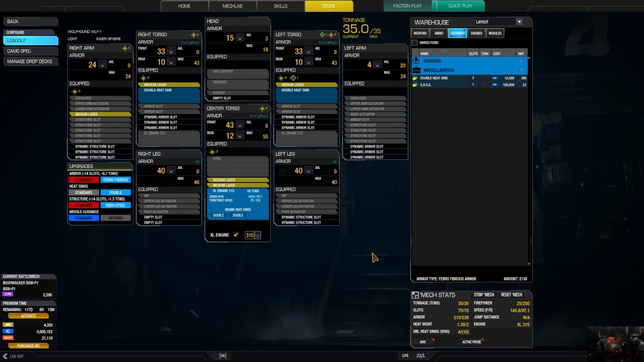Click C-Bill icon in C.A.S.E. row
Viewport: 644px width, 362px height.
tap(495, 85)
